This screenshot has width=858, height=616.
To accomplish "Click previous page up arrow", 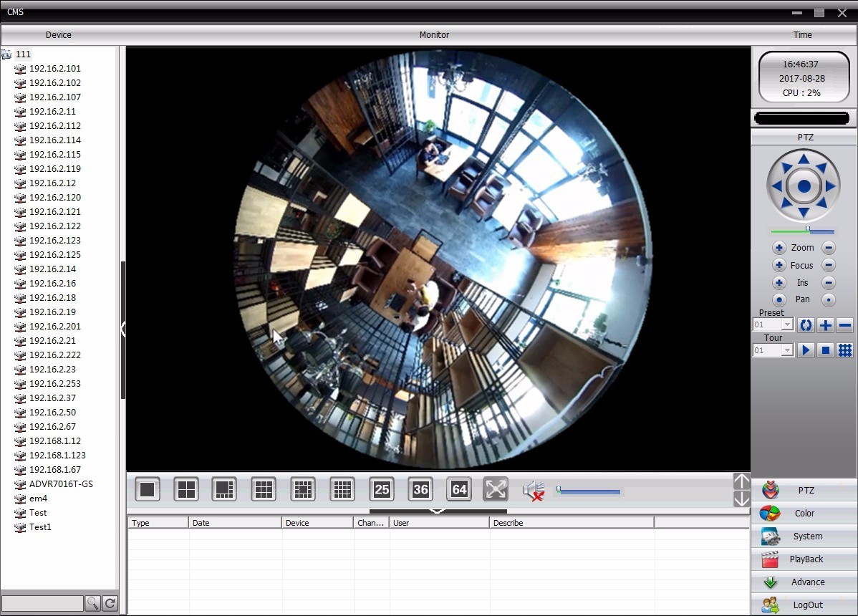I will click(x=741, y=481).
